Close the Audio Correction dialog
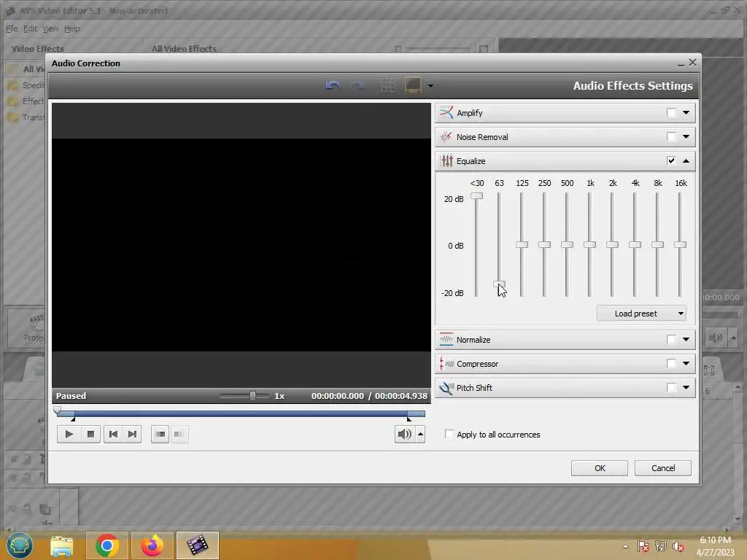 tap(693, 63)
